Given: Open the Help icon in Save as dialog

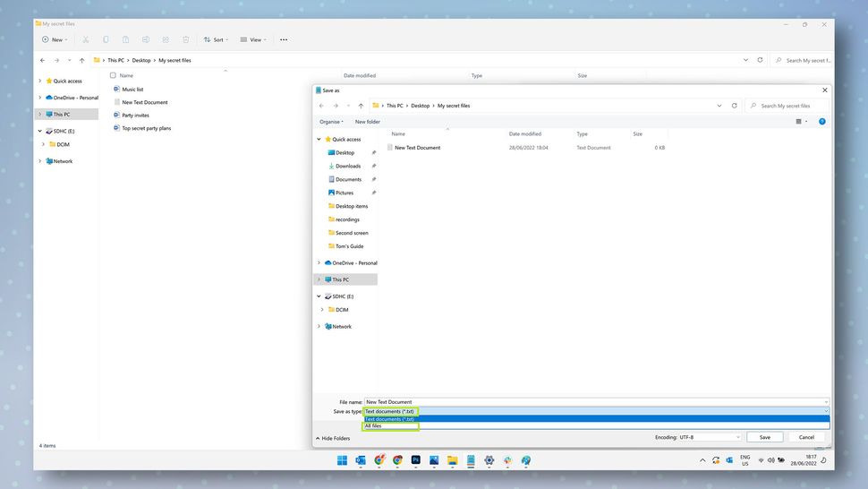Looking at the screenshot, I should 822,121.
